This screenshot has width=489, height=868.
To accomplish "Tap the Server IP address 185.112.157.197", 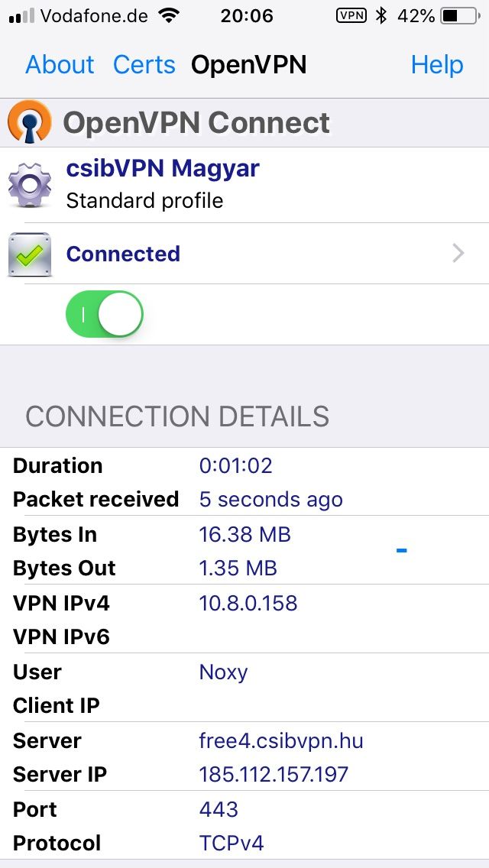I will point(274,774).
